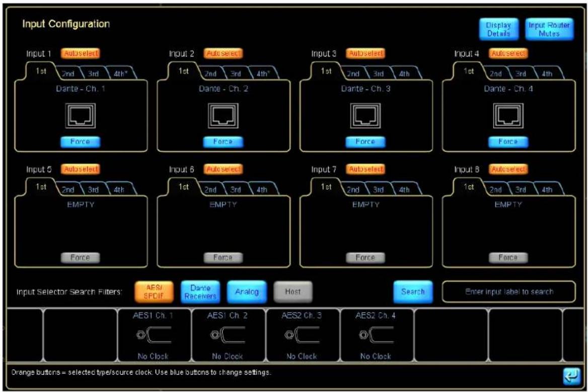Switch to the 2nd tab of Input 5
588x392 pixels.
coord(68,190)
